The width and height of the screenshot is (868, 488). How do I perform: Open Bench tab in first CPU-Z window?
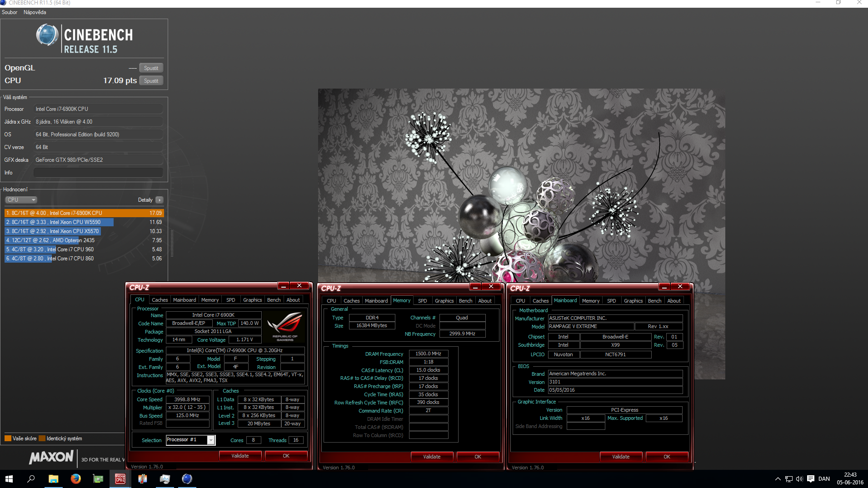(x=274, y=300)
